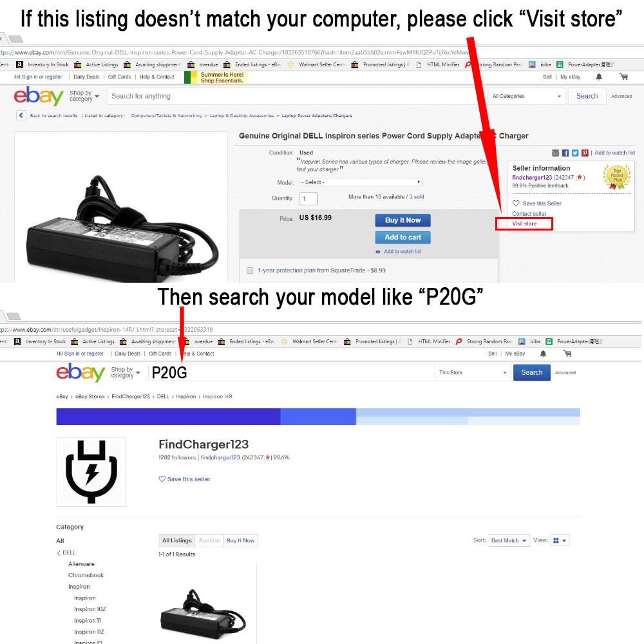Open Inspiron 10Z in category tree
The image size is (644, 644).
[90, 609]
